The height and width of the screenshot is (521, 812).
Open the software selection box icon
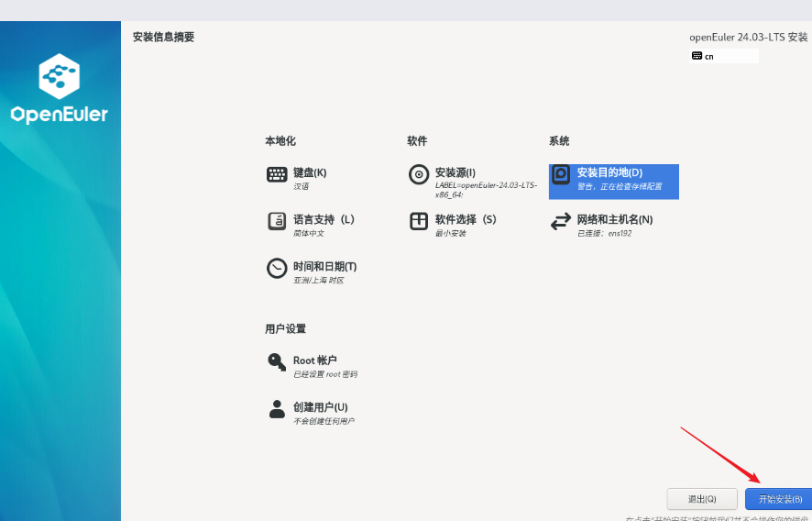[419, 221]
